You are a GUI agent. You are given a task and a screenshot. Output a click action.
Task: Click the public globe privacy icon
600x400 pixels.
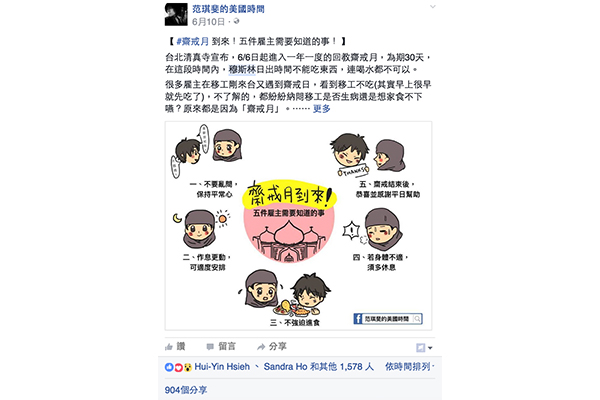tap(236, 21)
